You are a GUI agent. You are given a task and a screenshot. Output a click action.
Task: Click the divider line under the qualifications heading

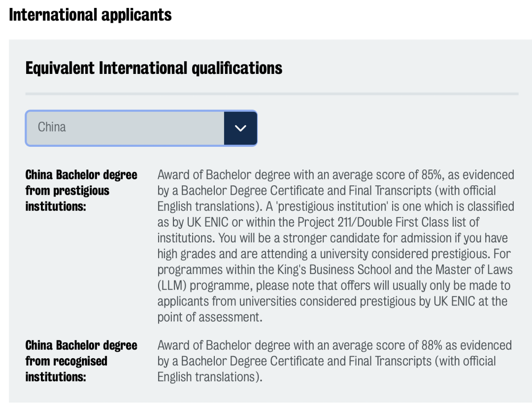pyautogui.click(x=271, y=93)
